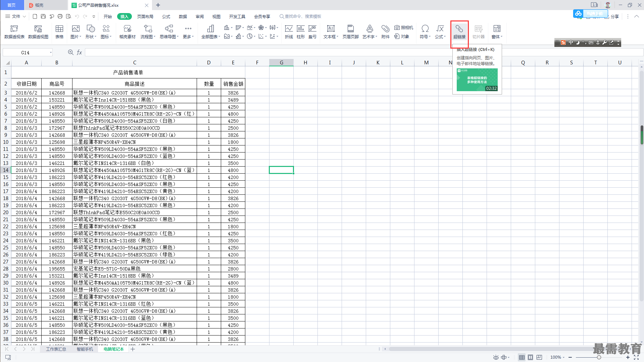Open the 开发工具 ribbon tab
644x362 pixels.
[x=237, y=16]
